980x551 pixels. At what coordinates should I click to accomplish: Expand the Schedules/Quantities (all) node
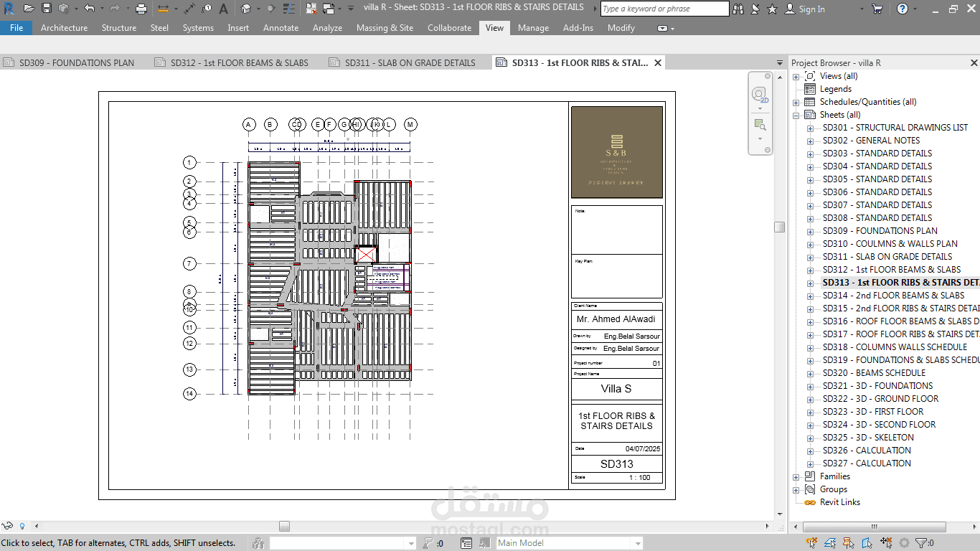tap(796, 102)
